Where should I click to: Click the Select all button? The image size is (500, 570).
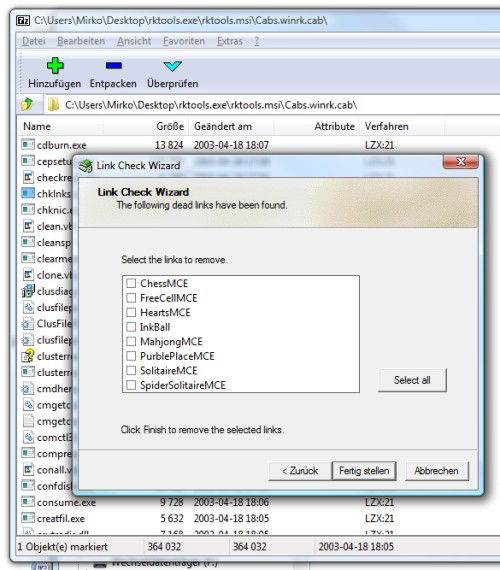coord(412,380)
